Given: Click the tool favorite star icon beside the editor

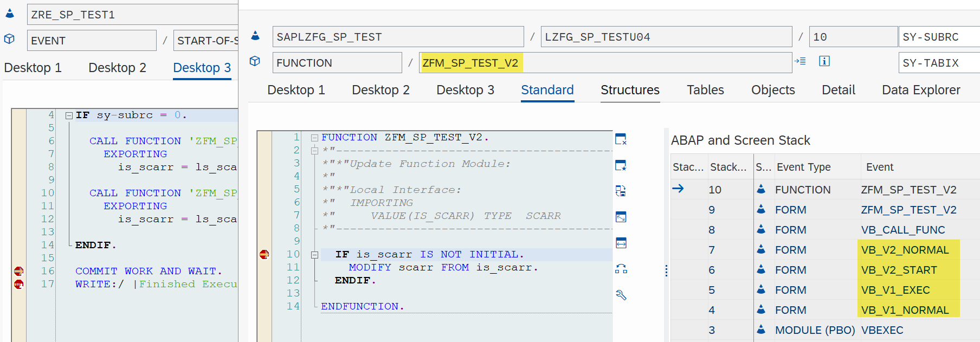Looking at the screenshot, I should [621, 165].
